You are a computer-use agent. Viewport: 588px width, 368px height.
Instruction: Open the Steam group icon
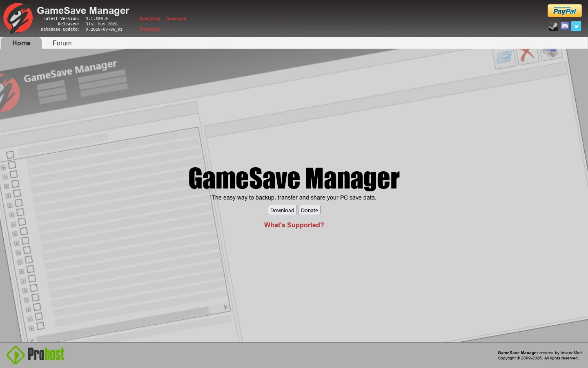(x=553, y=26)
